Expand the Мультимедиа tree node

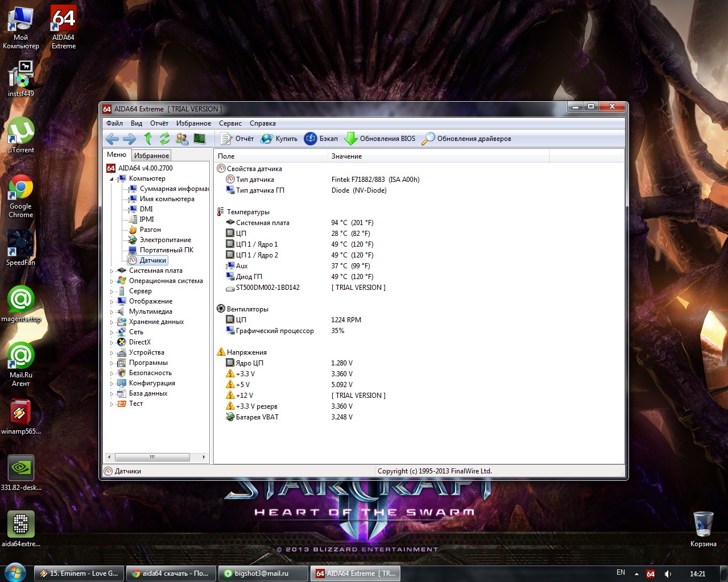[x=111, y=312]
